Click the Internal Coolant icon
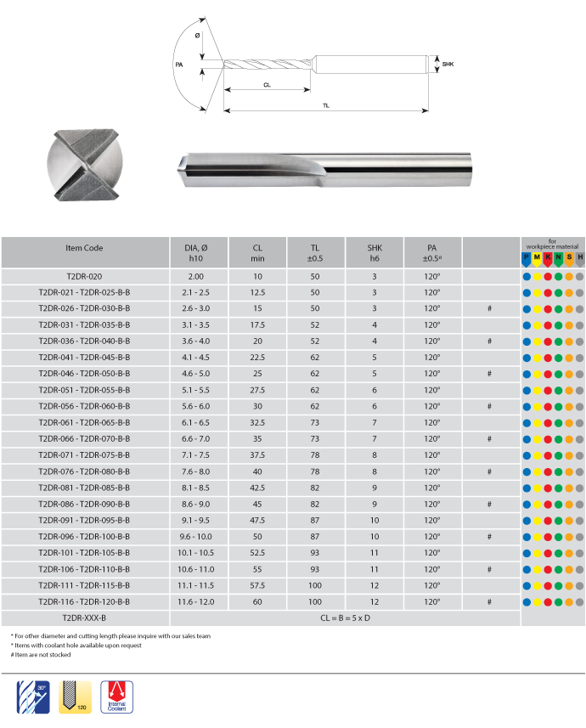 [x=117, y=697]
